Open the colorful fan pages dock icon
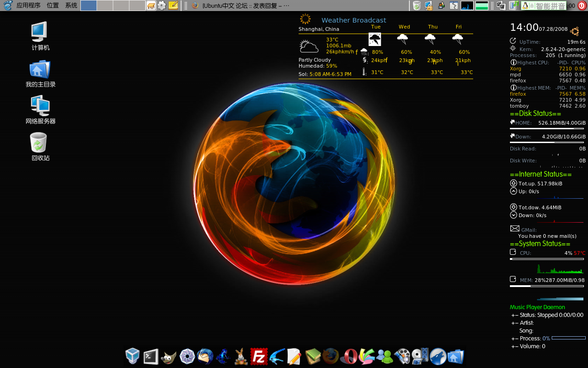588x368 pixels. [x=367, y=356]
